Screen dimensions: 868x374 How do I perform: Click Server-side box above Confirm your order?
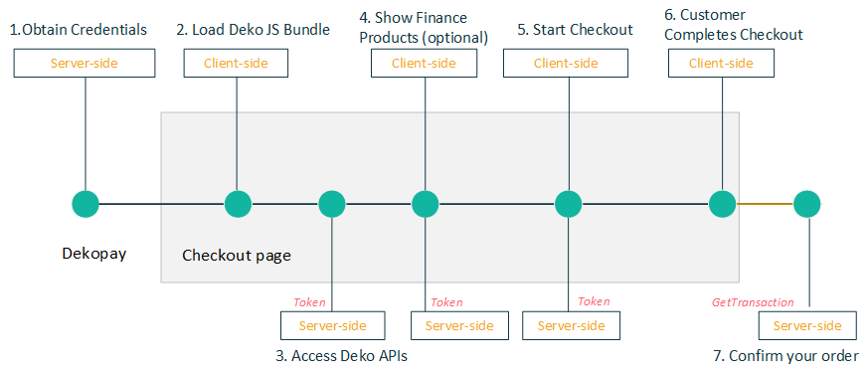tap(807, 325)
